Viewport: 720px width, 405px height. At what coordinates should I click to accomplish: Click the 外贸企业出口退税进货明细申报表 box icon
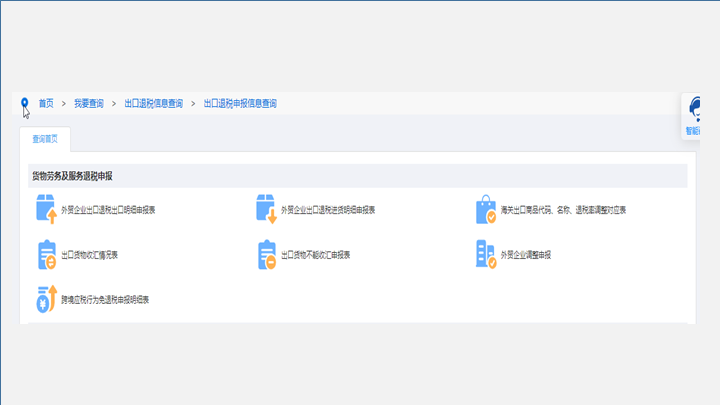point(266,209)
